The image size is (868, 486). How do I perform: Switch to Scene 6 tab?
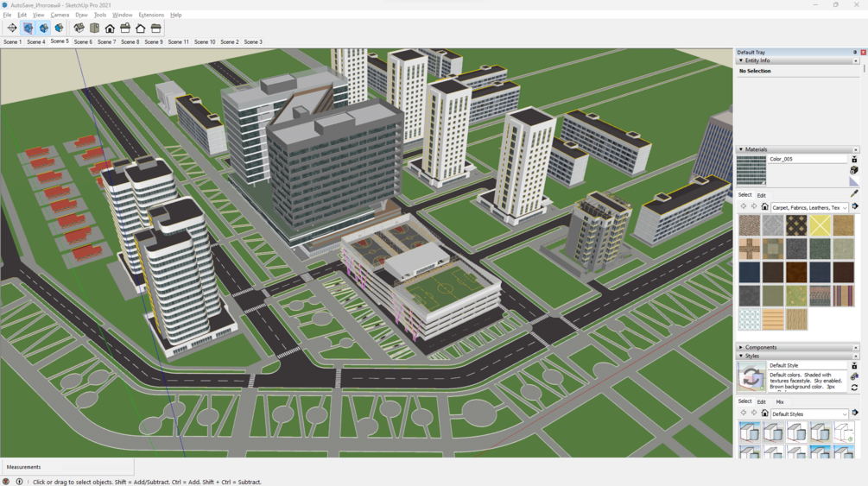83,41
